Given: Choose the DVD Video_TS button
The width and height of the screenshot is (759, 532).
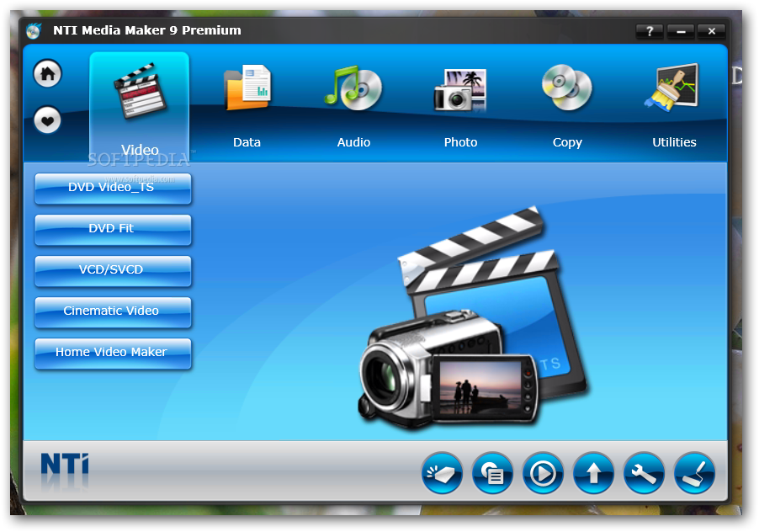Looking at the screenshot, I should [x=113, y=189].
